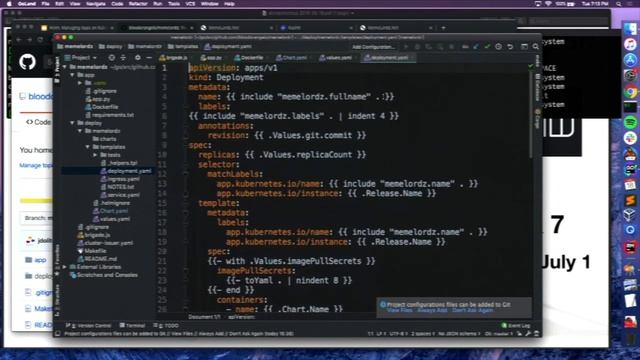
Task: Click the blue VCS update project arrow
Action: coord(476,47)
